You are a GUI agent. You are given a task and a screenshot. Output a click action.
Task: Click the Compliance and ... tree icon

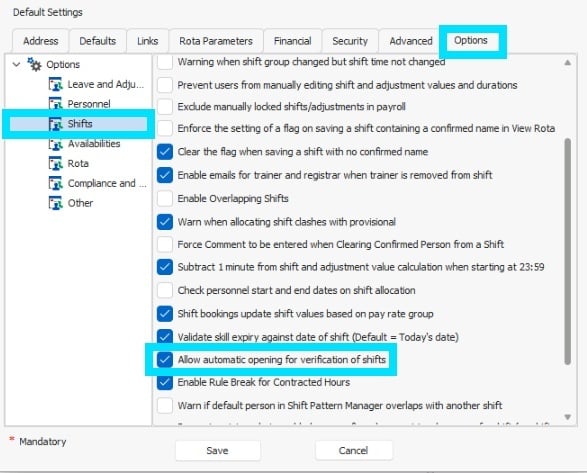pyautogui.click(x=55, y=184)
